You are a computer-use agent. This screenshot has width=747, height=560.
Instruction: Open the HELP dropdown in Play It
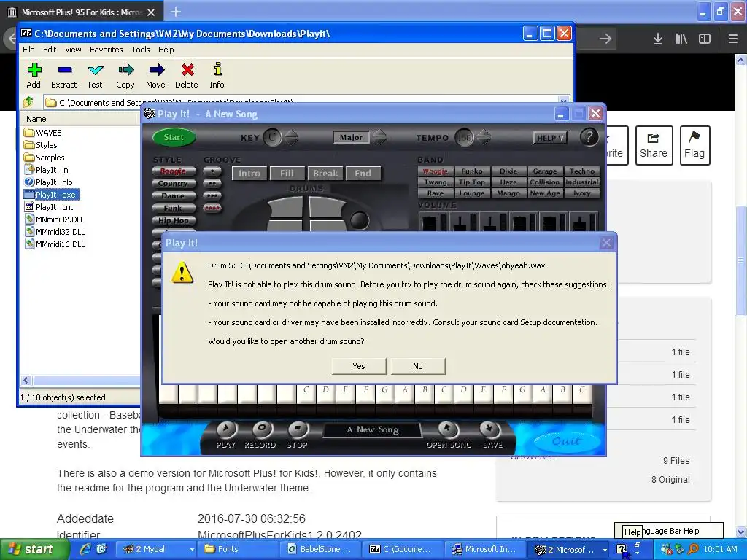pyautogui.click(x=550, y=138)
